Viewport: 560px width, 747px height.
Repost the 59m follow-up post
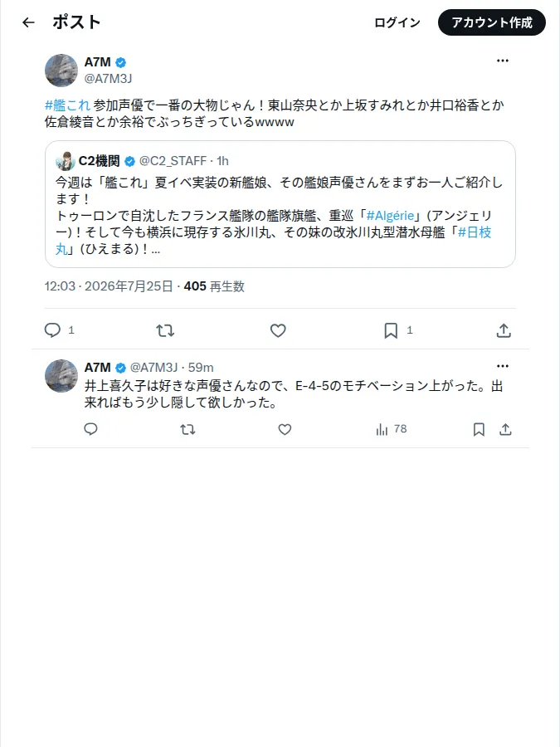[x=187, y=429]
